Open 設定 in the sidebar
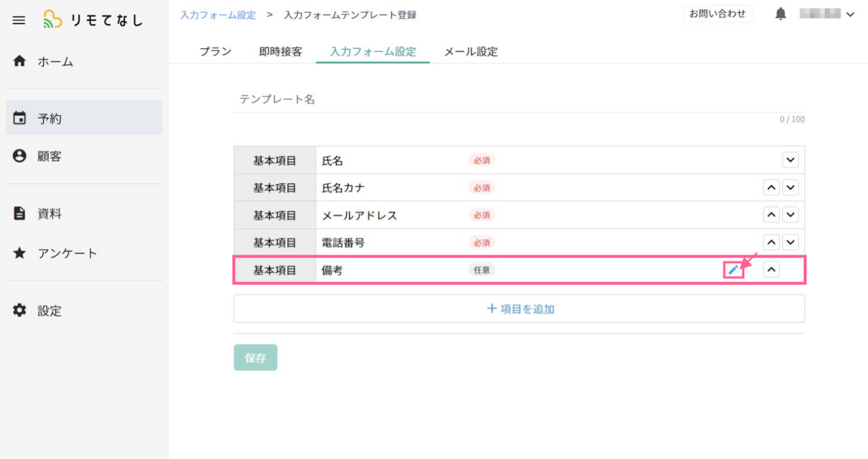Image resolution: width=868 pixels, height=459 pixels. click(x=50, y=311)
